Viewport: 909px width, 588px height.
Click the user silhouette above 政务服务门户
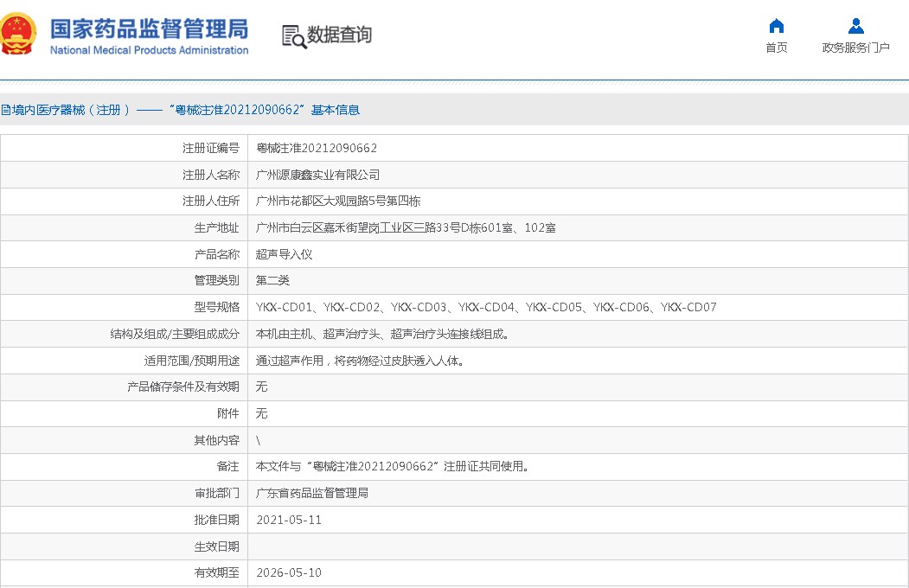855,25
